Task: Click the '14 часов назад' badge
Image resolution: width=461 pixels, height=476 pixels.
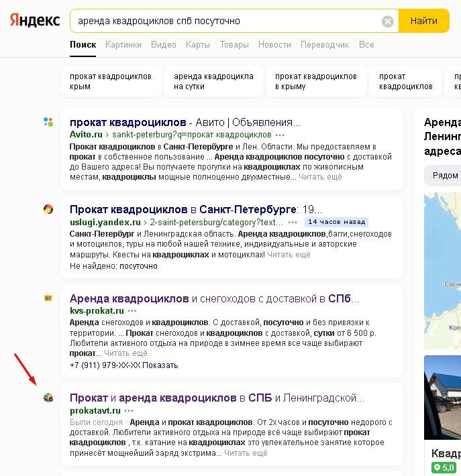Action: click(336, 222)
